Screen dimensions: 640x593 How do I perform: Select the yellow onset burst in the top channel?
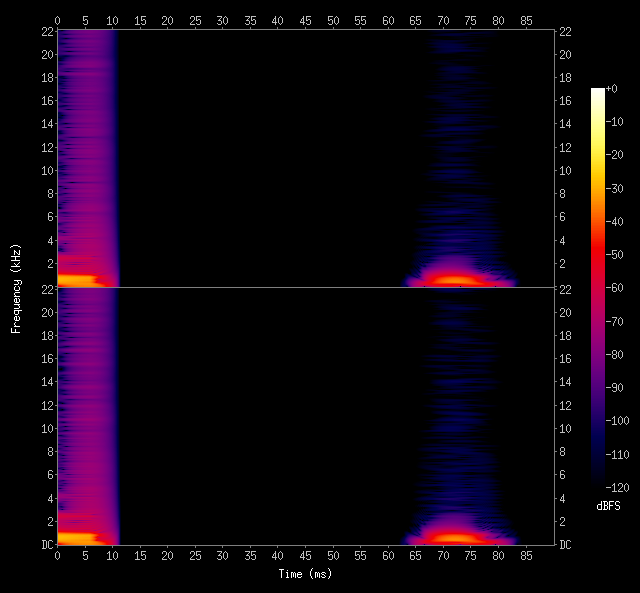click(x=75, y=281)
